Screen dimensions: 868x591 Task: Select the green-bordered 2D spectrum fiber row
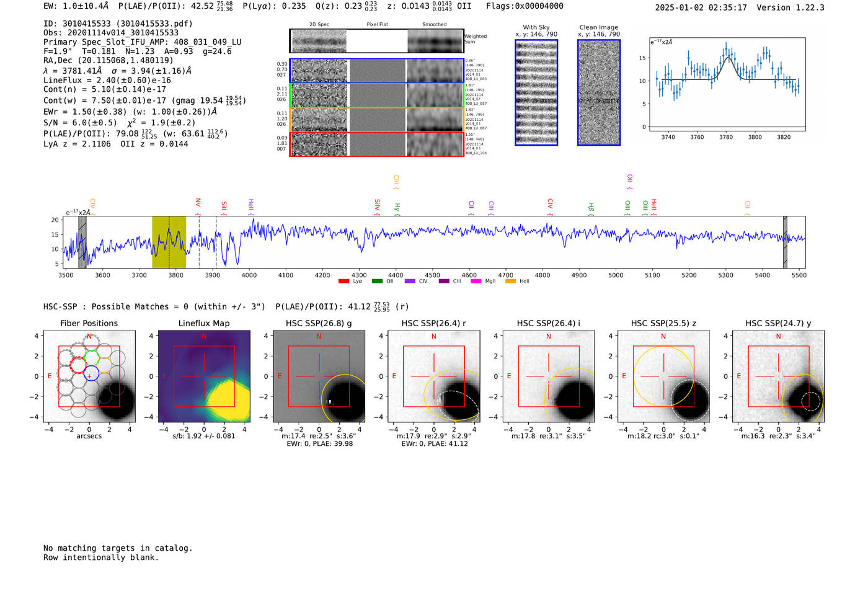[377, 96]
